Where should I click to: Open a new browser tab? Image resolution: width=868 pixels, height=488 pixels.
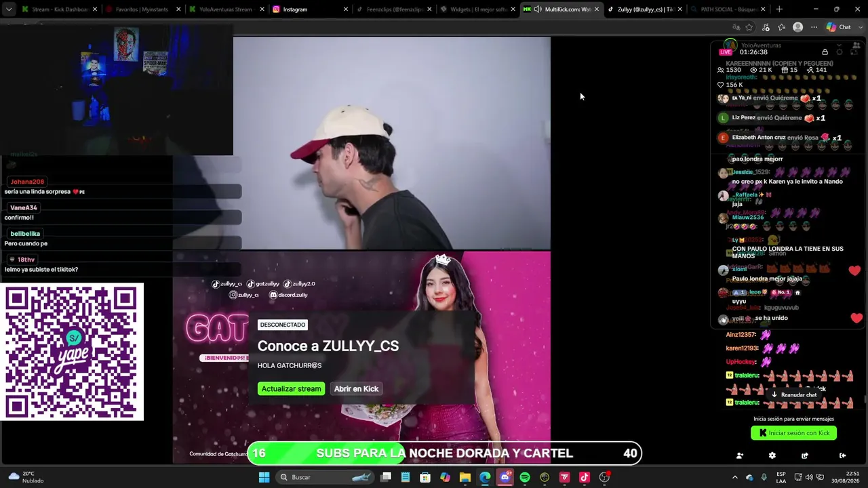click(x=779, y=9)
